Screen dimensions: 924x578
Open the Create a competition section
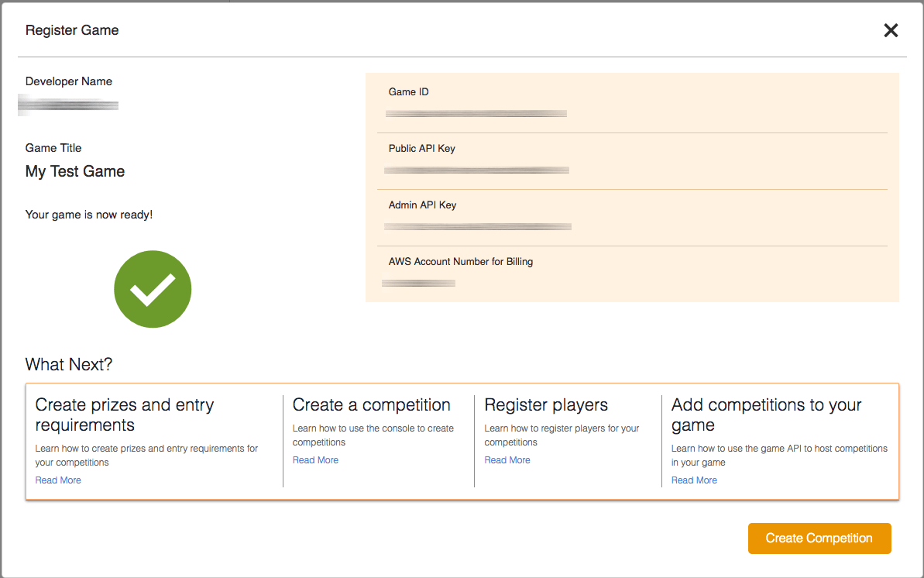pyautogui.click(x=371, y=404)
